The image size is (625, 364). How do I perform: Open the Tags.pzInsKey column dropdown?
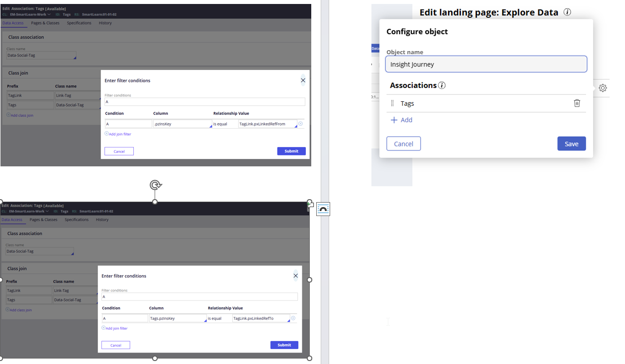coord(204,320)
